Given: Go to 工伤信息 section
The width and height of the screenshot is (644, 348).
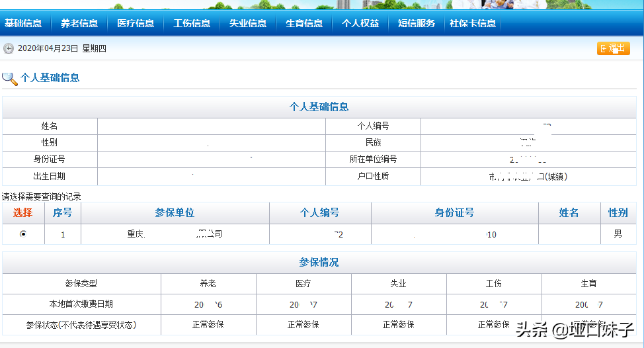Looking at the screenshot, I should tap(192, 23).
